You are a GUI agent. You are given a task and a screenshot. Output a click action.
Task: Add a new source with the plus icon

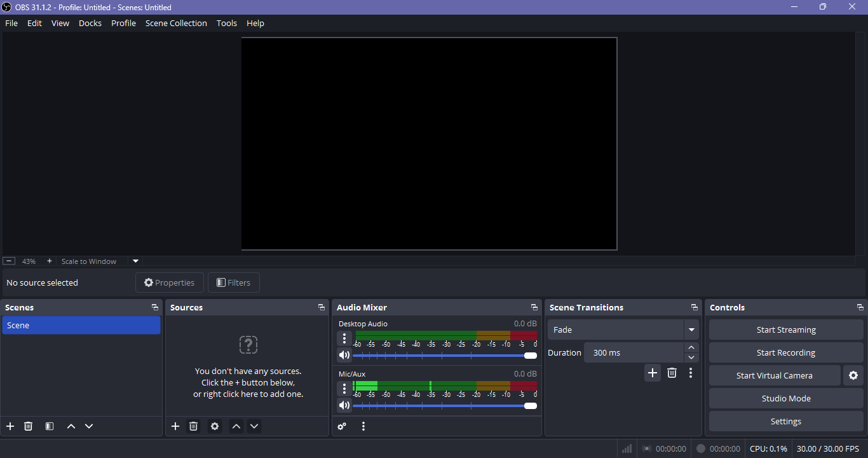(175, 426)
